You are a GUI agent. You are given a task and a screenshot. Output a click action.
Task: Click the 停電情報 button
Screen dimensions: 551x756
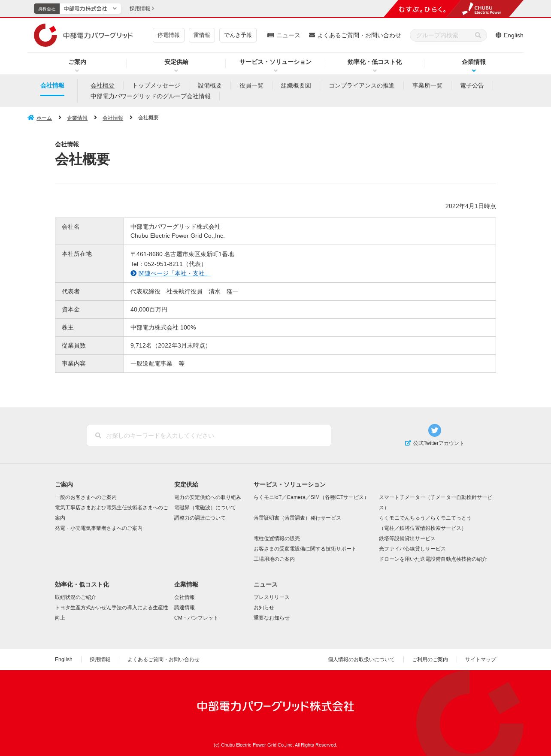pos(169,35)
